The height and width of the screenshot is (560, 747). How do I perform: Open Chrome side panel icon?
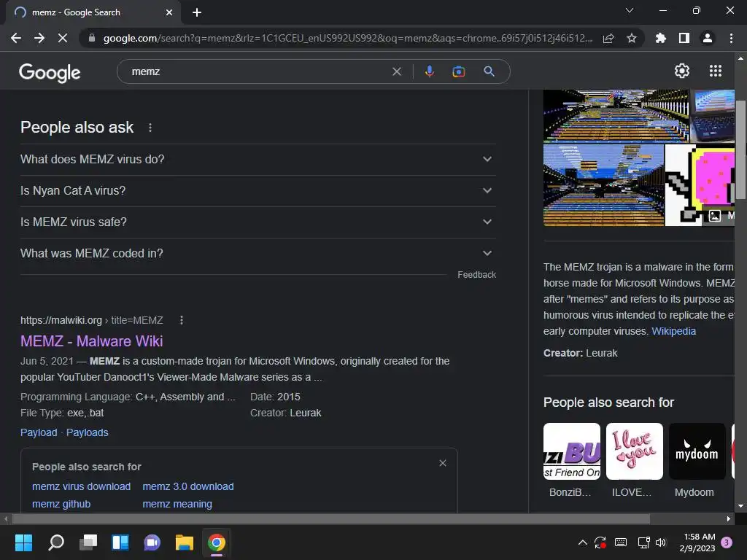684,38
